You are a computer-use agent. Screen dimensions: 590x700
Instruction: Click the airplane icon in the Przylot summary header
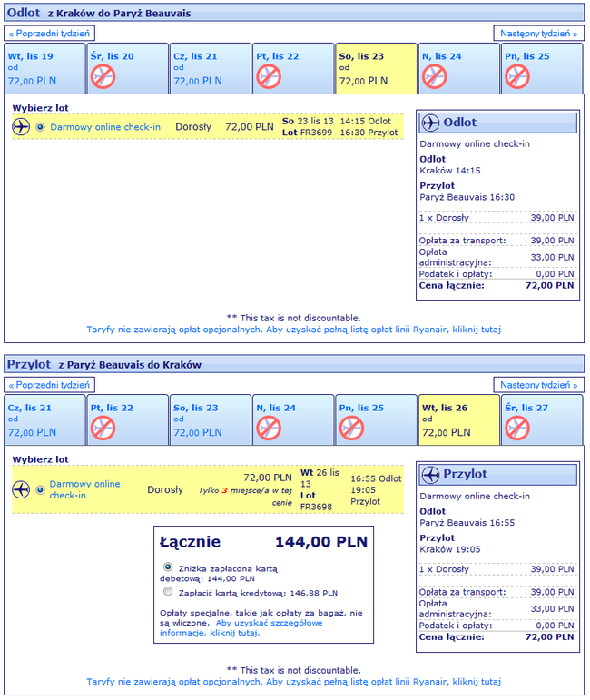pos(430,474)
